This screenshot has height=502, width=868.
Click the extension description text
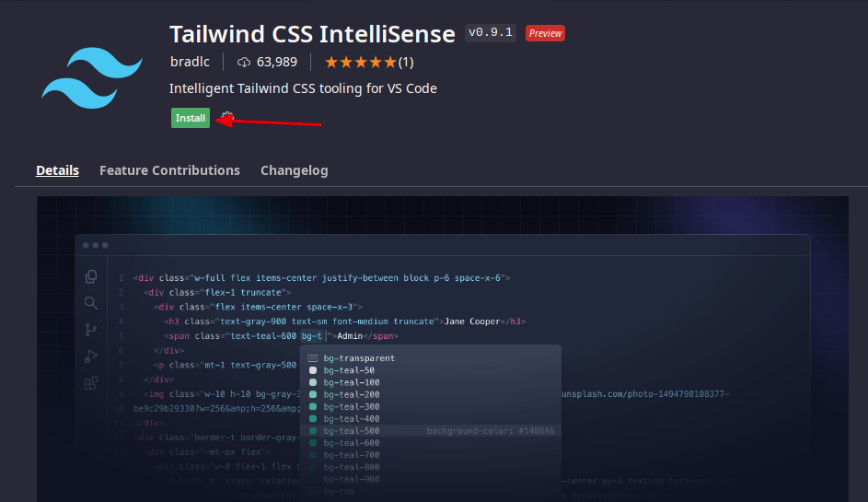tap(303, 88)
